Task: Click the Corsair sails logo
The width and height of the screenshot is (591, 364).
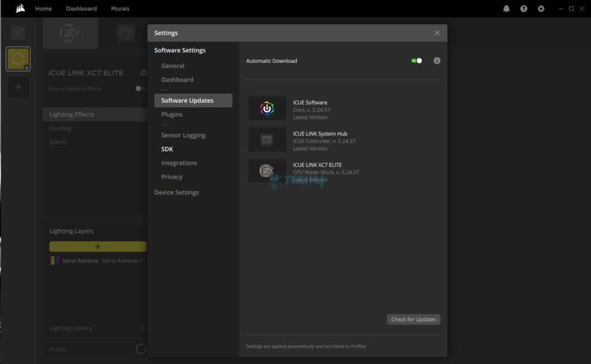Action: coord(20,8)
